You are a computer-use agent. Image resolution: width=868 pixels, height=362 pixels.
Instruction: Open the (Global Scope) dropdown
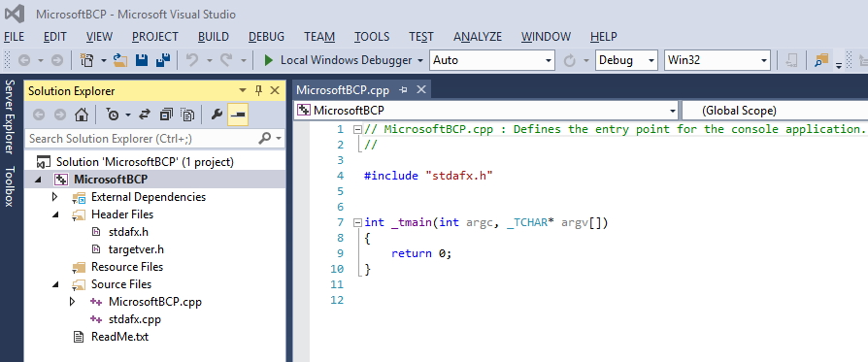[x=775, y=110]
